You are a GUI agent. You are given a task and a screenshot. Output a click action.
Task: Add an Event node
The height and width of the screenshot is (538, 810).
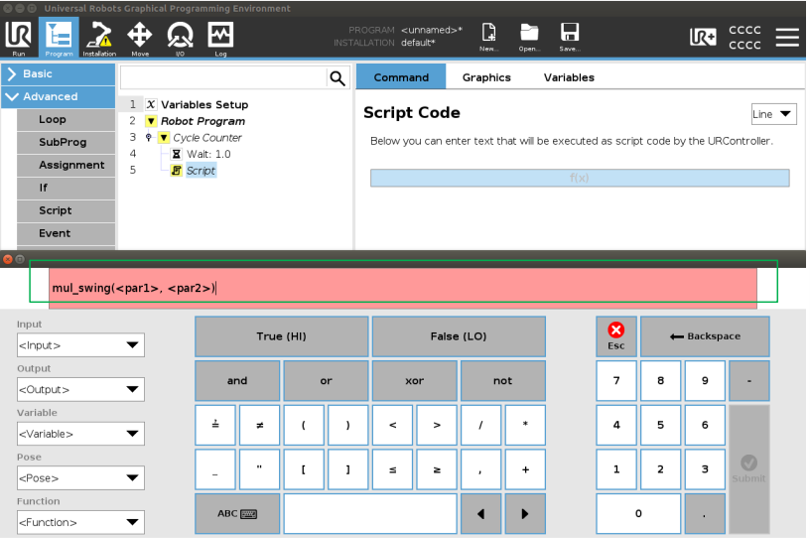(x=66, y=233)
